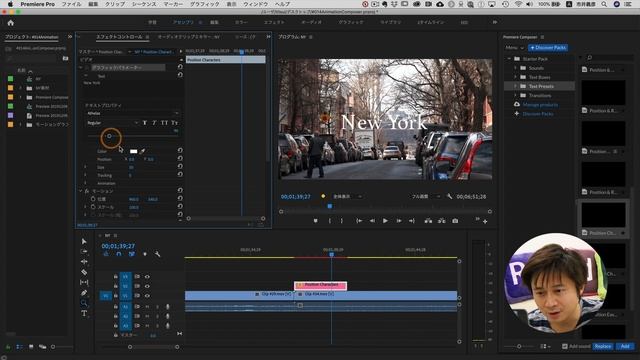Viewport: 640px width, 360px height.
Task: Open the playback resolution dropdown
Action: pyautogui.click(x=426, y=196)
